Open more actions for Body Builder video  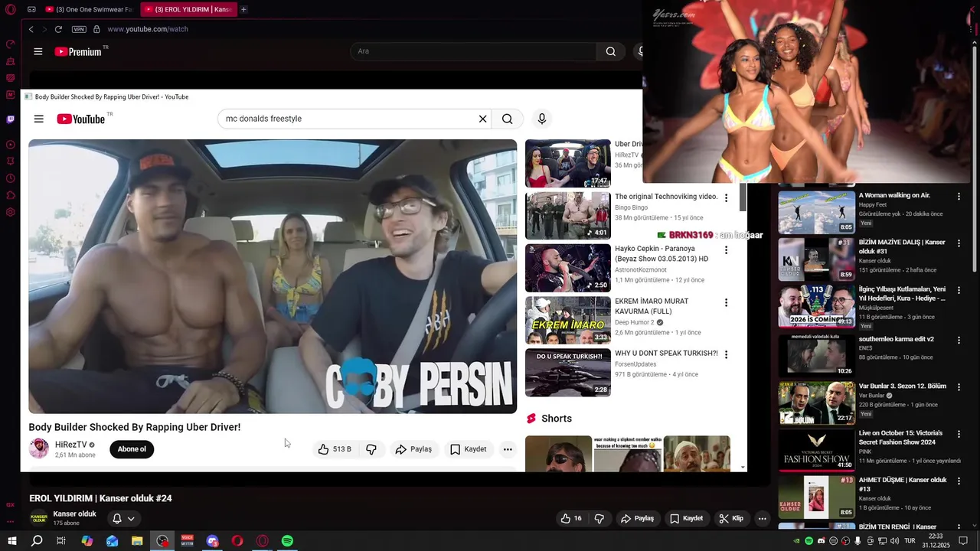[x=508, y=449]
